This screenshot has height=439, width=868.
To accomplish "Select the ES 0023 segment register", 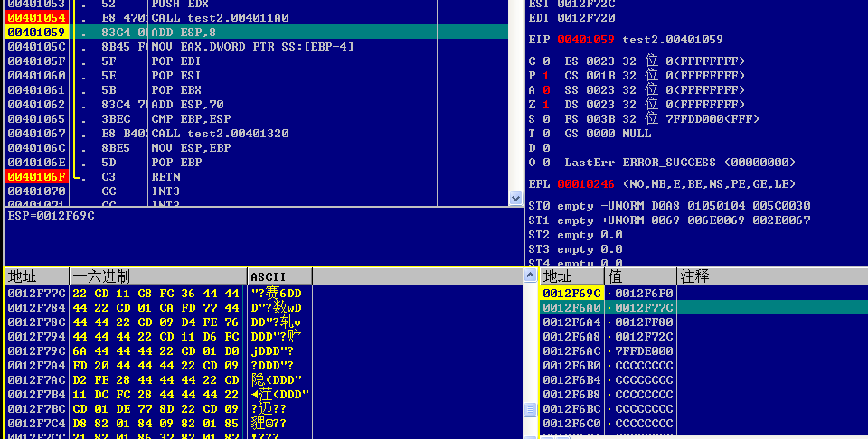I will coord(655,61).
